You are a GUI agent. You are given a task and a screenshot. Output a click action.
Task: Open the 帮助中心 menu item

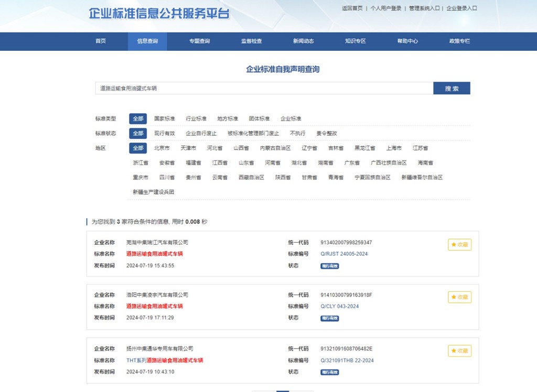(x=408, y=41)
